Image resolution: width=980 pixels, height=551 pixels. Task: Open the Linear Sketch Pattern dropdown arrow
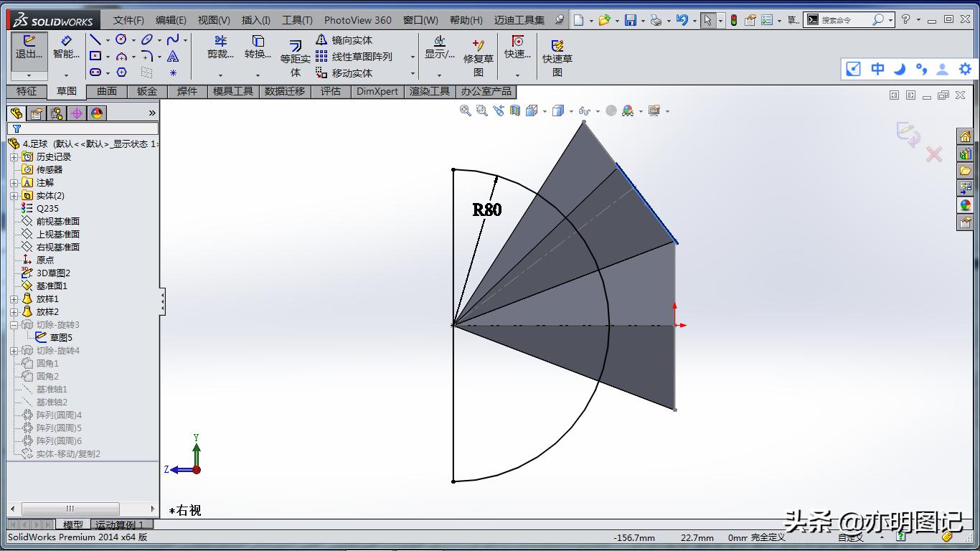(x=413, y=57)
